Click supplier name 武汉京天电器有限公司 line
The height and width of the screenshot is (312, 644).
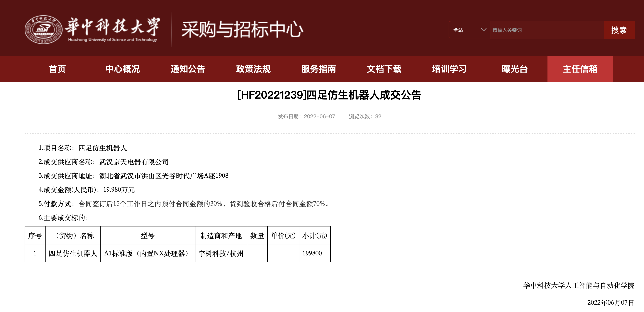[103, 162]
